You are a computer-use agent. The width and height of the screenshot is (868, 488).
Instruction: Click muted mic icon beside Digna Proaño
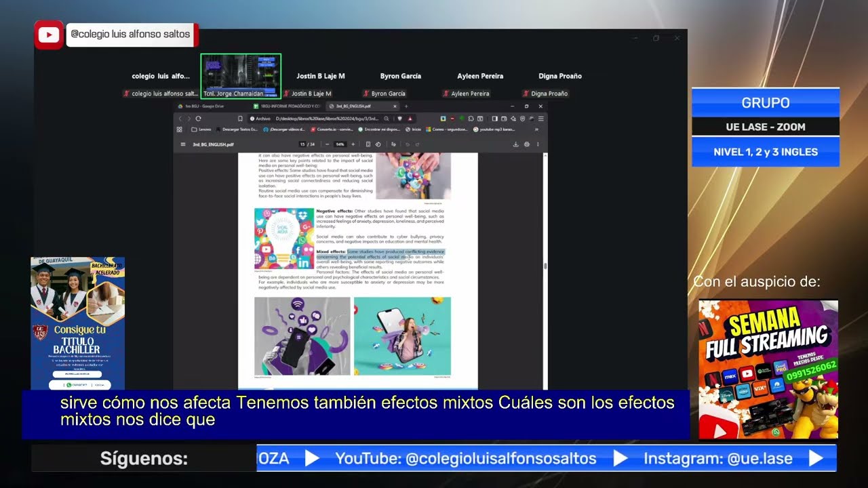pos(526,94)
